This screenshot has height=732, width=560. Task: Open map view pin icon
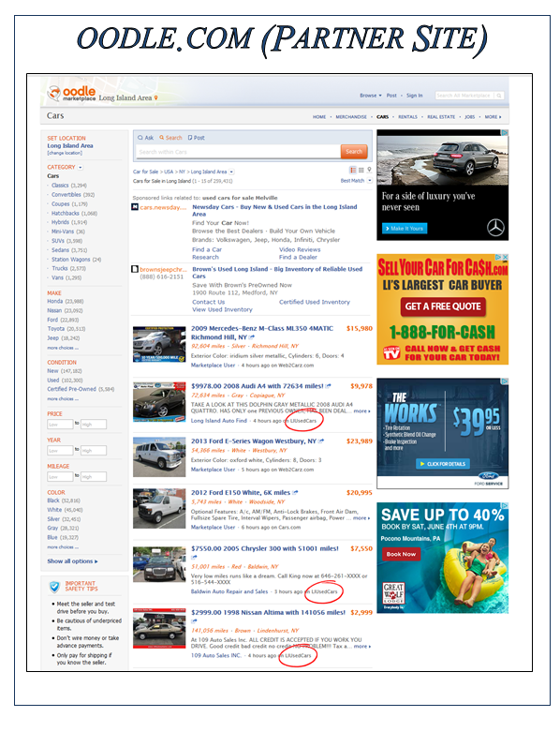pyautogui.click(x=369, y=170)
